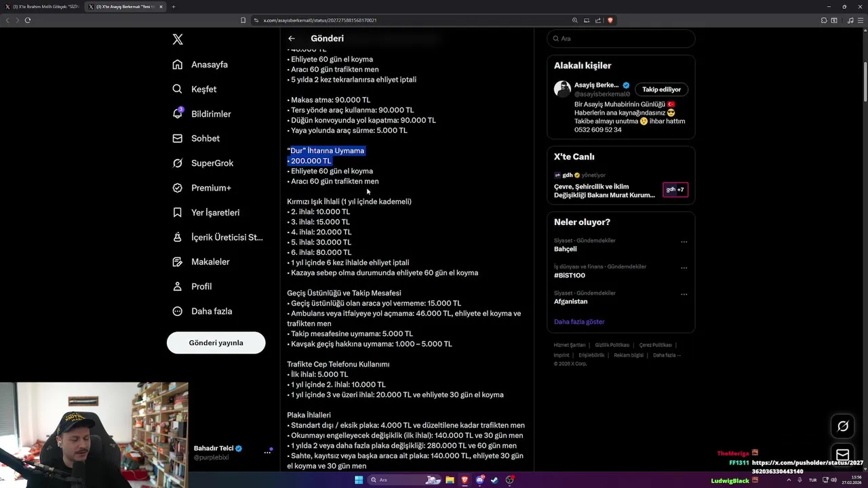
Task: Click the zoom magnifier in address bar
Action: tap(575, 20)
